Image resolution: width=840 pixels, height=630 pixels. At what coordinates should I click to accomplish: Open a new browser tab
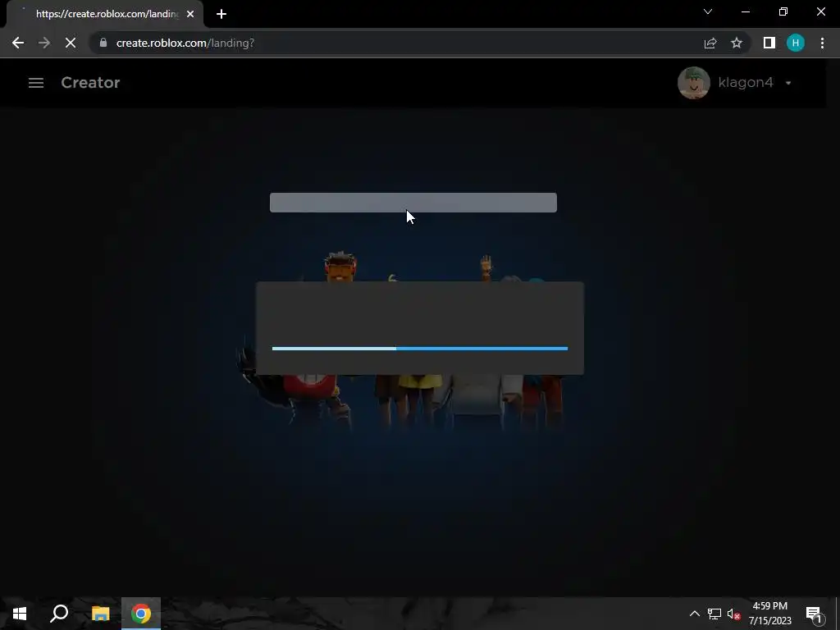pos(221,14)
